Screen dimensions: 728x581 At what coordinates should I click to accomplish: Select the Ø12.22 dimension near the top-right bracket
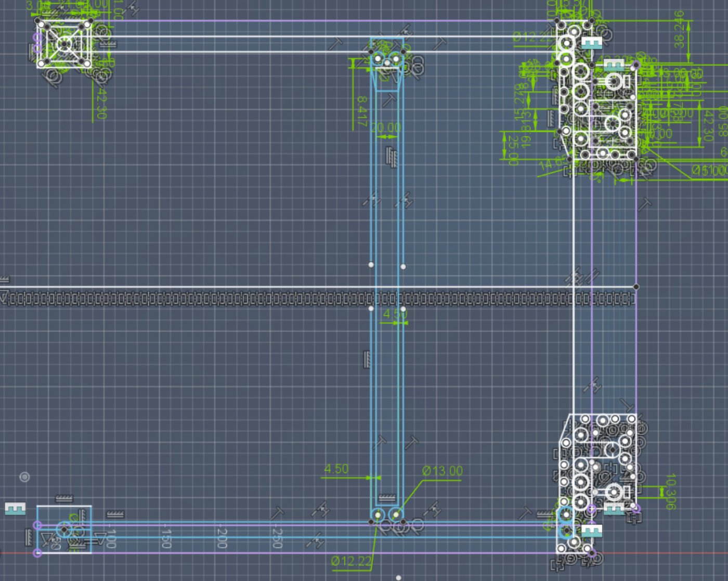pos(531,37)
